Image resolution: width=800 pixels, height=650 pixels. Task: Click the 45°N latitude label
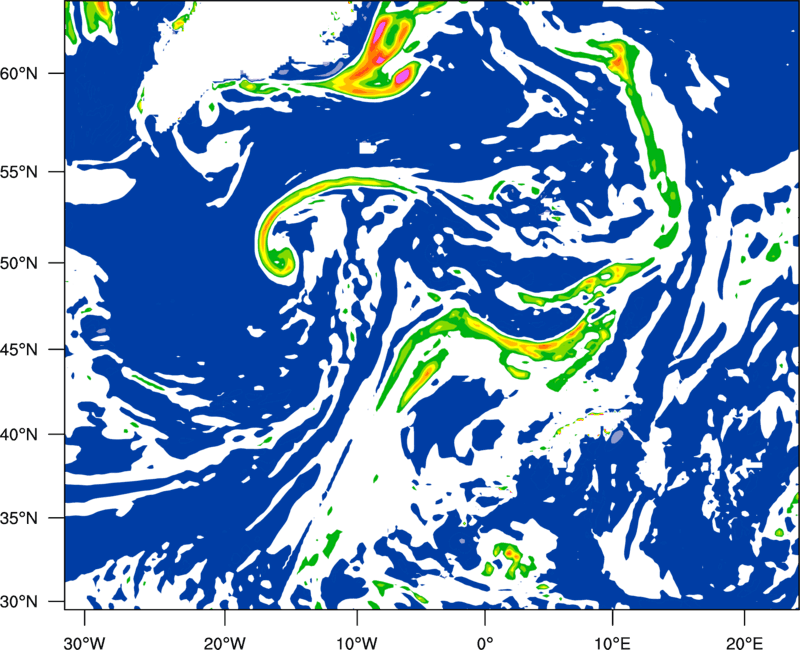pyautogui.click(x=19, y=349)
